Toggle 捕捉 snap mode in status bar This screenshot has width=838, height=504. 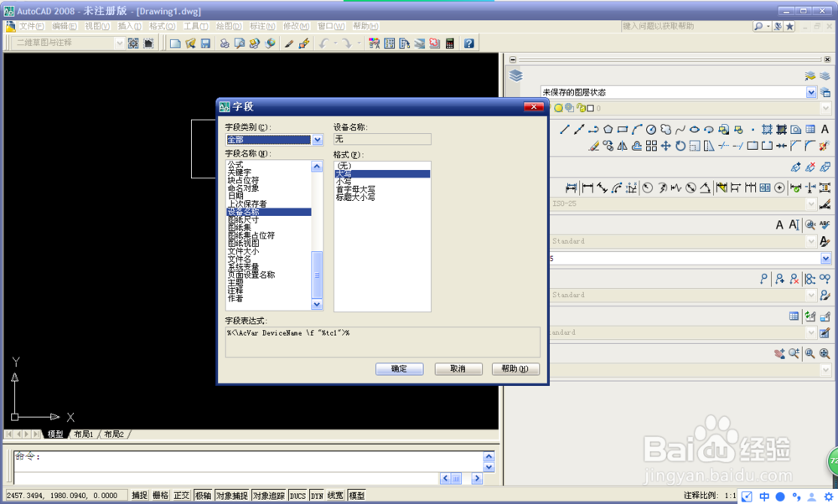tap(139, 496)
